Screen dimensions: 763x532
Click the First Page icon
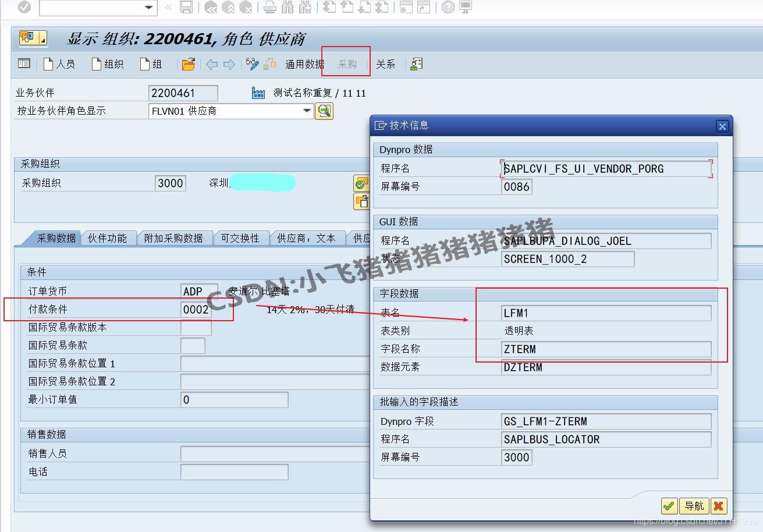tap(329, 7)
